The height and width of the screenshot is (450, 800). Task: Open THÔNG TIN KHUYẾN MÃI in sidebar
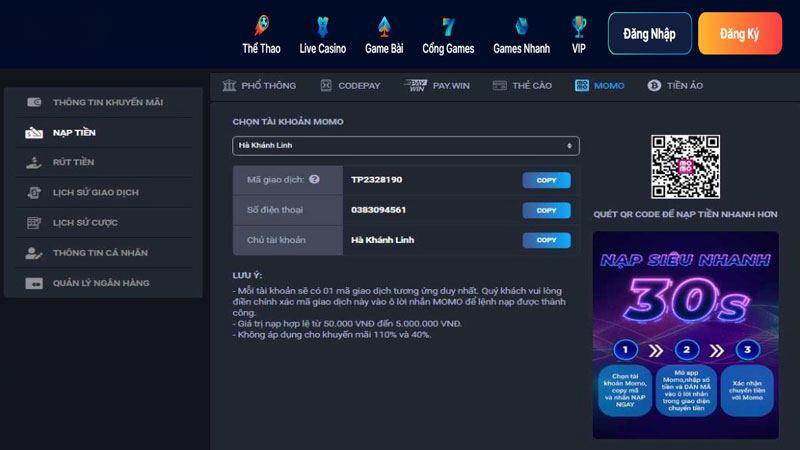pos(104,102)
